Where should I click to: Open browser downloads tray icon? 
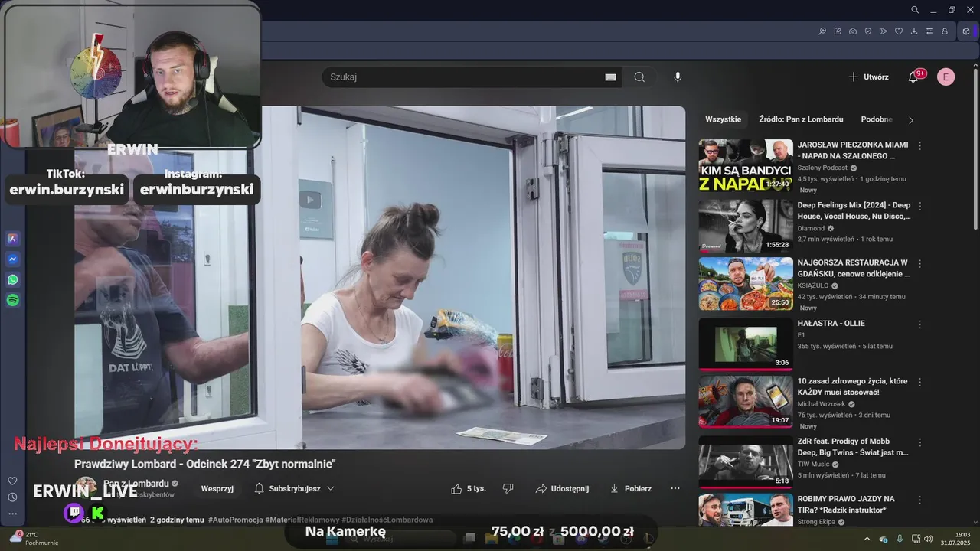(914, 31)
